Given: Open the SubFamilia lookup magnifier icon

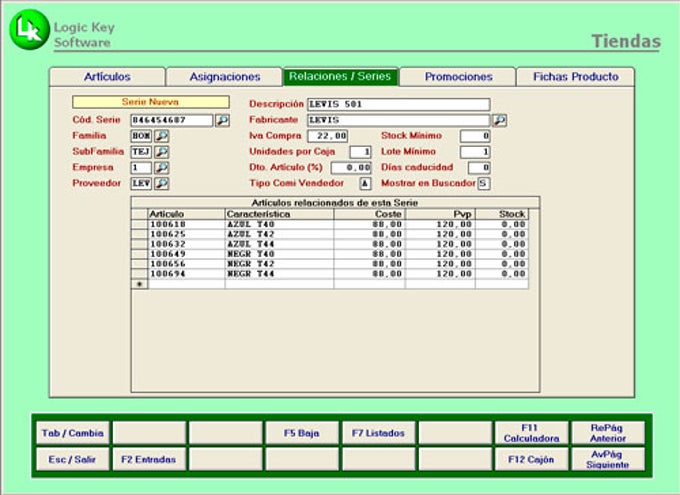Looking at the screenshot, I should tap(162, 152).
